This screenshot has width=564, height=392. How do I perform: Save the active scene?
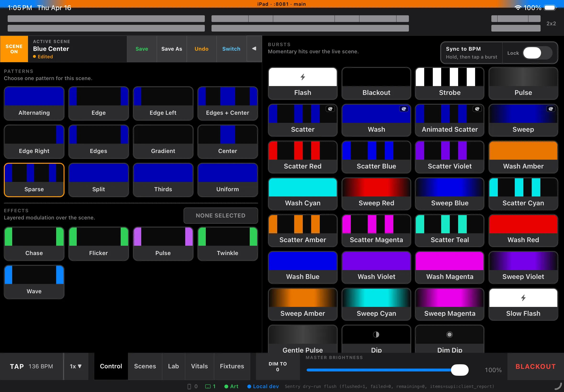click(x=142, y=49)
